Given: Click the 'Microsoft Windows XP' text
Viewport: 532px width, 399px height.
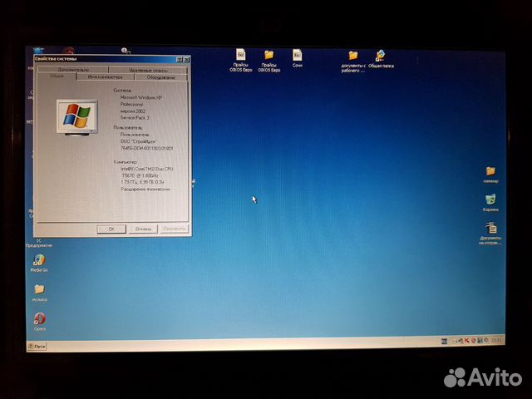Looking at the screenshot, I should 141,97.
